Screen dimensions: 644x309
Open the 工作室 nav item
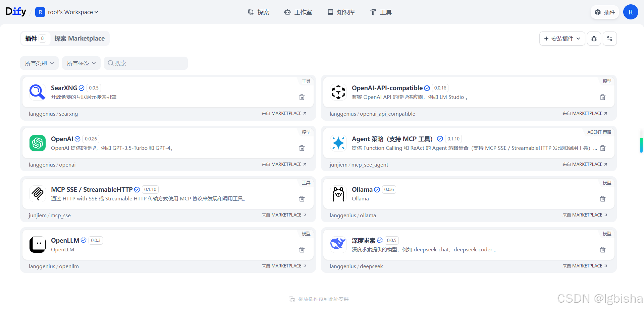point(298,12)
